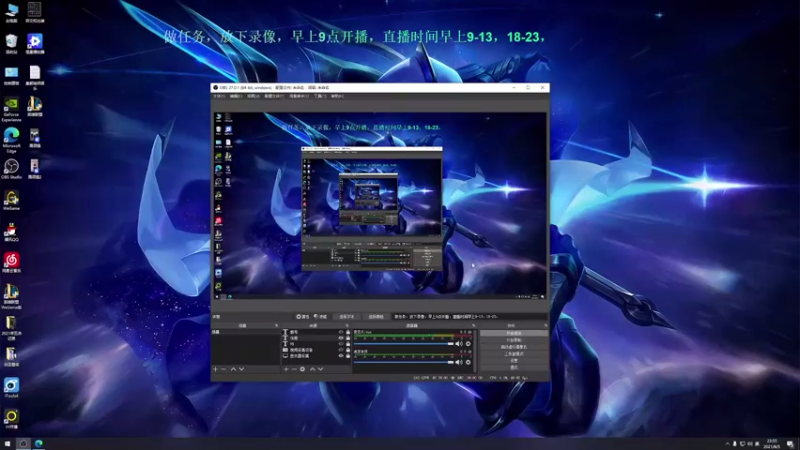Add a new scene with the plus icon

[x=215, y=369]
